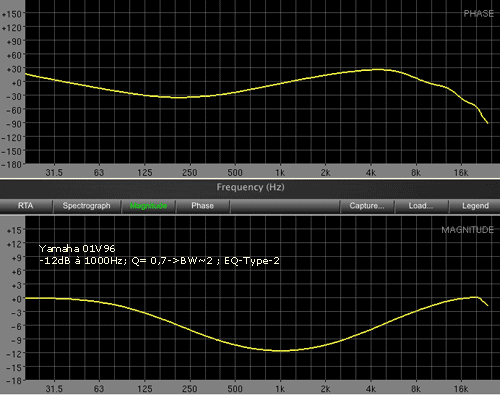
Task: Click the -12 label on magnitude scale
Action: pos(14,354)
